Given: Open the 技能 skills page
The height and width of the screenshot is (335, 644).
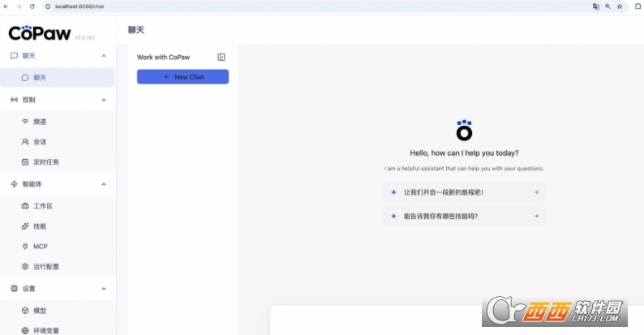Looking at the screenshot, I should (40, 226).
